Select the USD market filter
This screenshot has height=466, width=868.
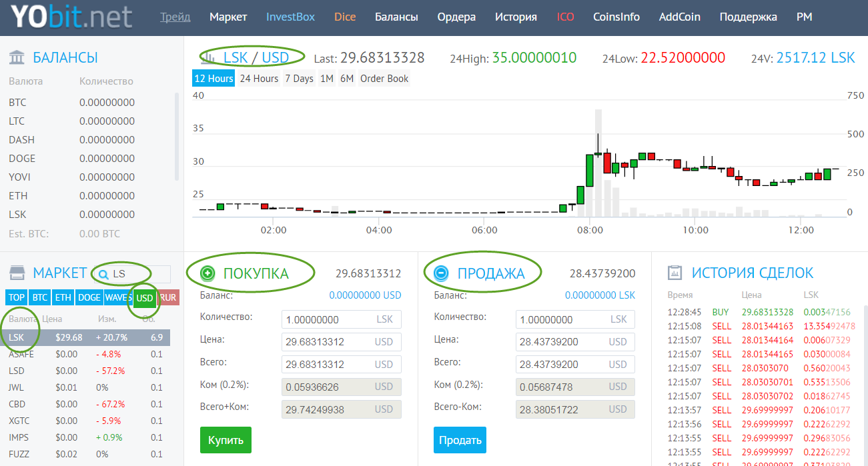click(144, 298)
